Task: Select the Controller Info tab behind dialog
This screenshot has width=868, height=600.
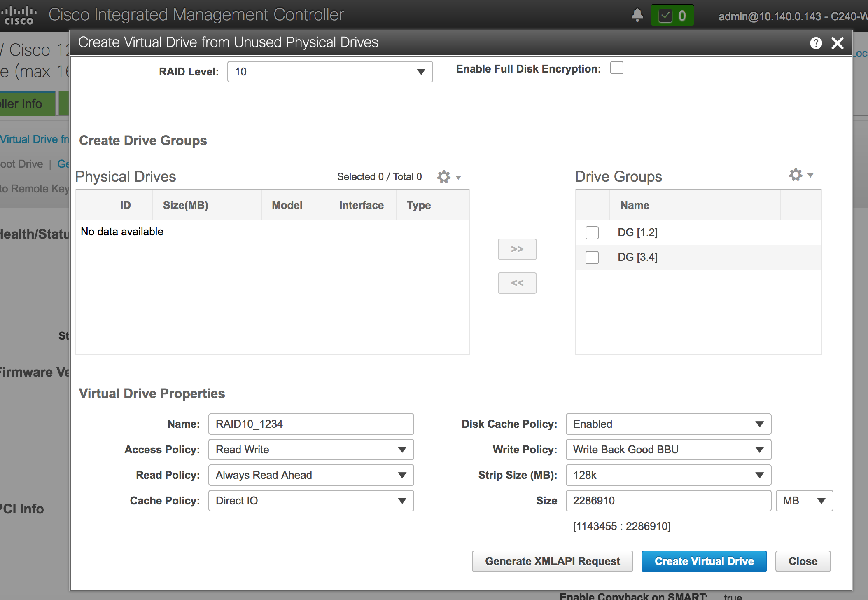Action: pos(27,104)
